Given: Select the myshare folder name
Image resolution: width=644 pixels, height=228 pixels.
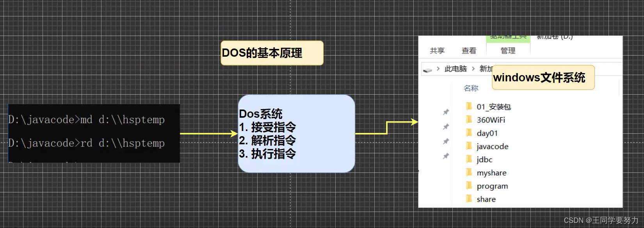Looking at the screenshot, I should click(491, 173).
